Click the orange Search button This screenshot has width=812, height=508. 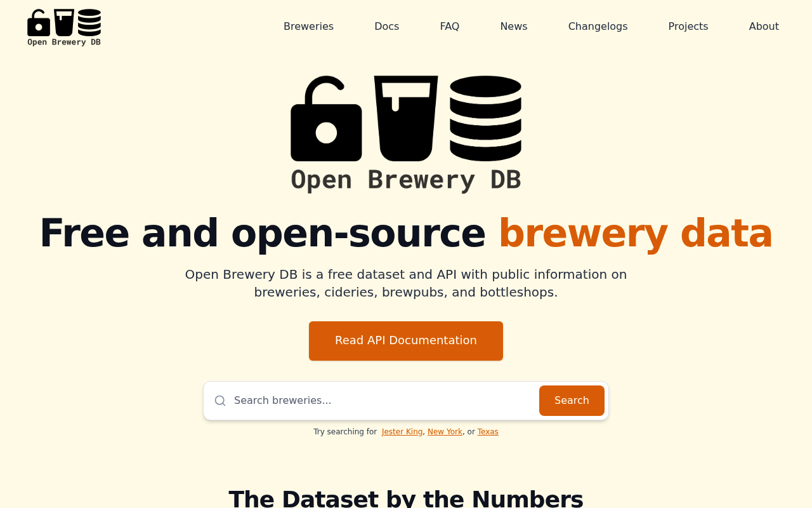[x=572, y=401]
